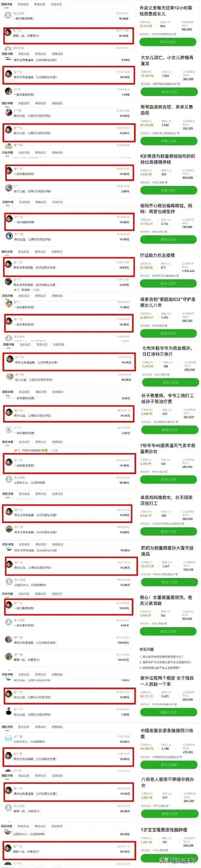Open project title 哥哥血液病去世，弟弟又患血癌
Screen dimensions: 201x868
pyautogui.click(x=167, y=110)
